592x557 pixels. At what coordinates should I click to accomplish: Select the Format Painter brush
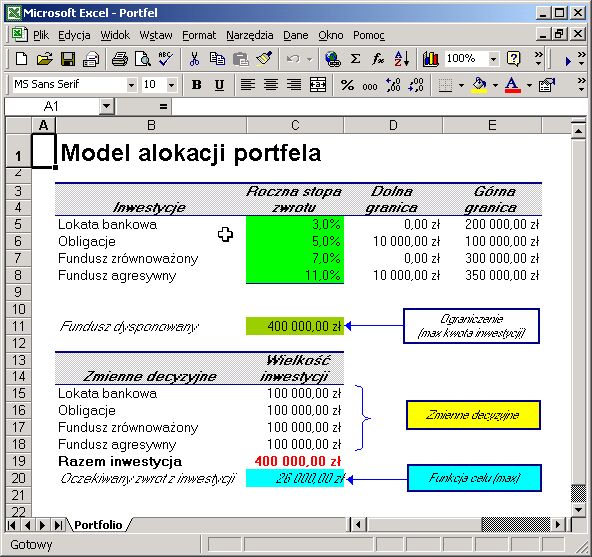(264, 59)
